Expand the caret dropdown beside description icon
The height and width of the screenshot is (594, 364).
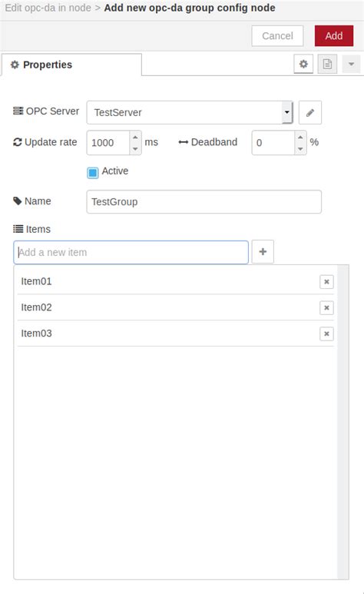pyautogui.click(x=351, y=64)
